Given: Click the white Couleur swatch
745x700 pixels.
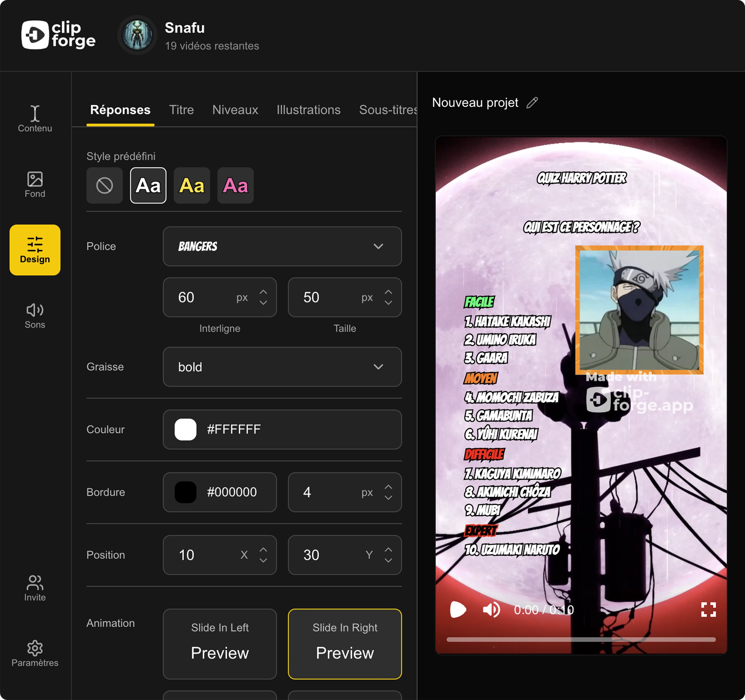Looking at the screenshot, I should tap(186, 429).
